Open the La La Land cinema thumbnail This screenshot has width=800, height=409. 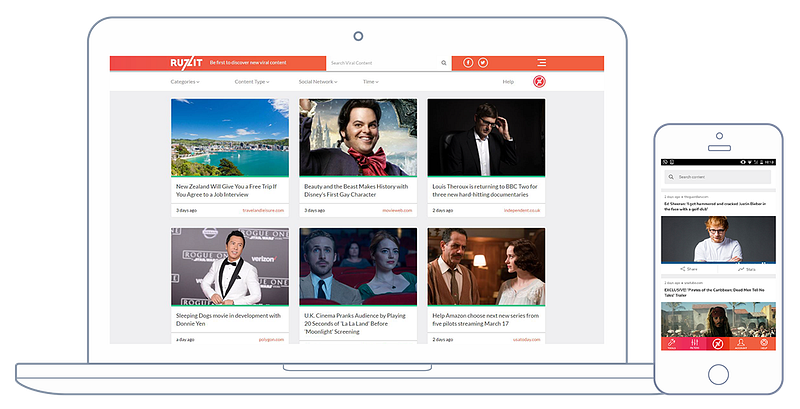(x=358, y=267)
